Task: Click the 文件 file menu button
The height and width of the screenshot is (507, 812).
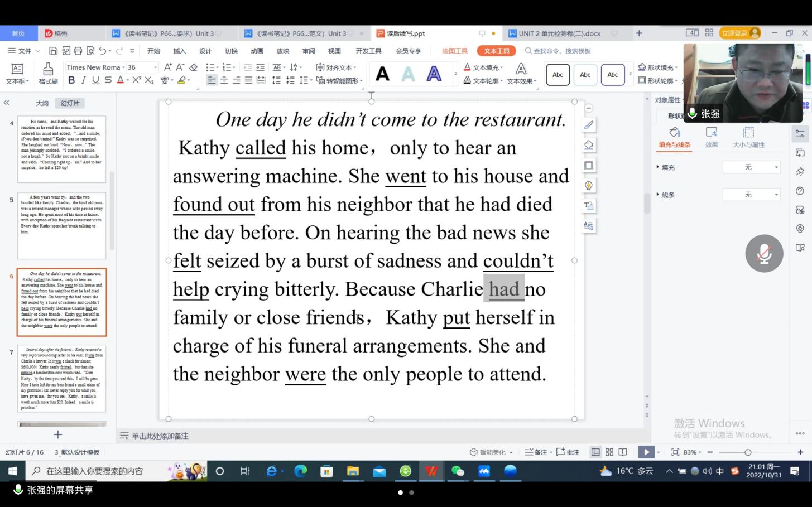Action: pos(25,51)
